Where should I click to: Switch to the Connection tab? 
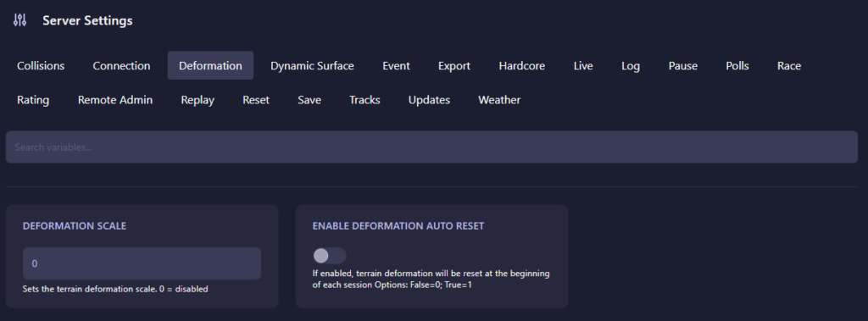point(121,66)
